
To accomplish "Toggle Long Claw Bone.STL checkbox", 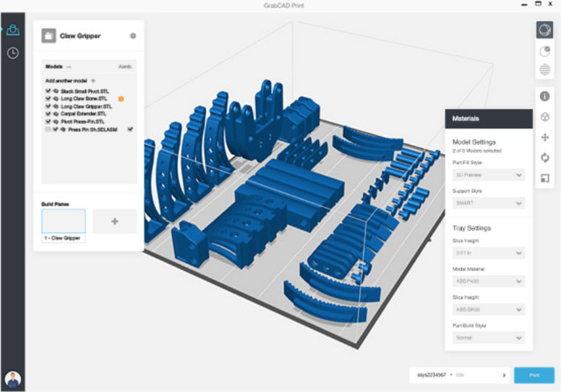I will pos(47,98).
